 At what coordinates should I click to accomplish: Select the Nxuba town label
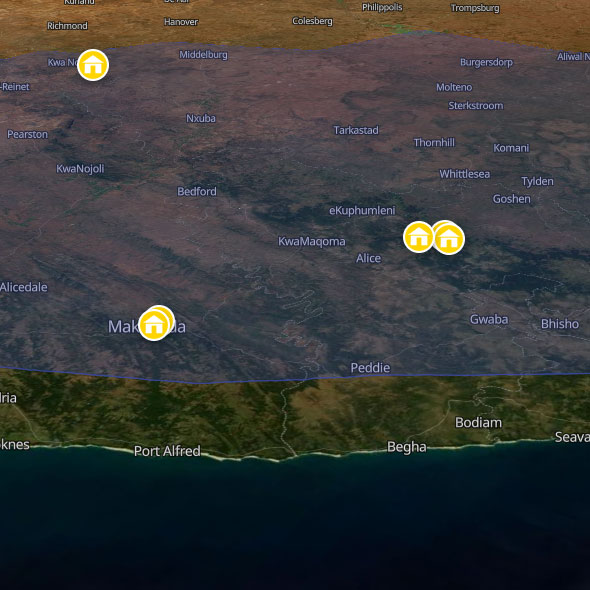(201, 119)
